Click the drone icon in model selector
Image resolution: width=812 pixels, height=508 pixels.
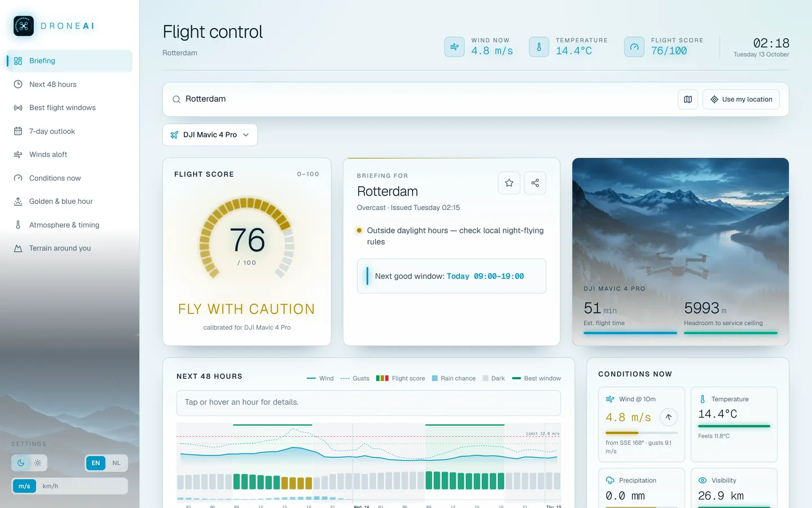pyautogui.click(x=174, y=135)
